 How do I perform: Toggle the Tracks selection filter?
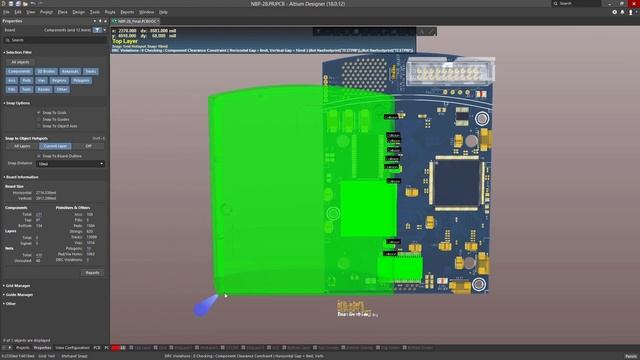pos(91,71)
